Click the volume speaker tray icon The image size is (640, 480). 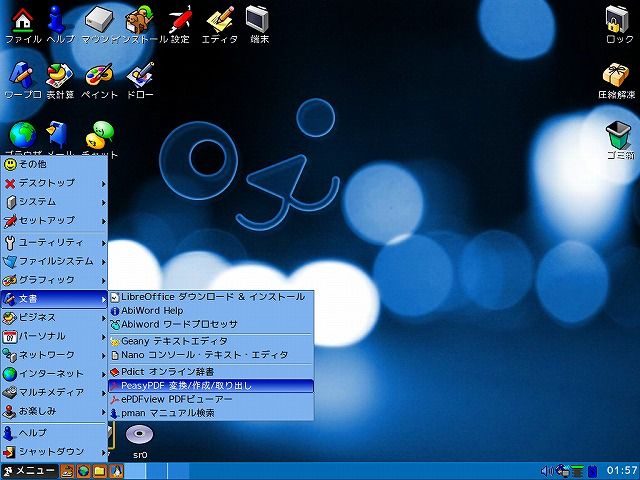[x=547, y=471]
